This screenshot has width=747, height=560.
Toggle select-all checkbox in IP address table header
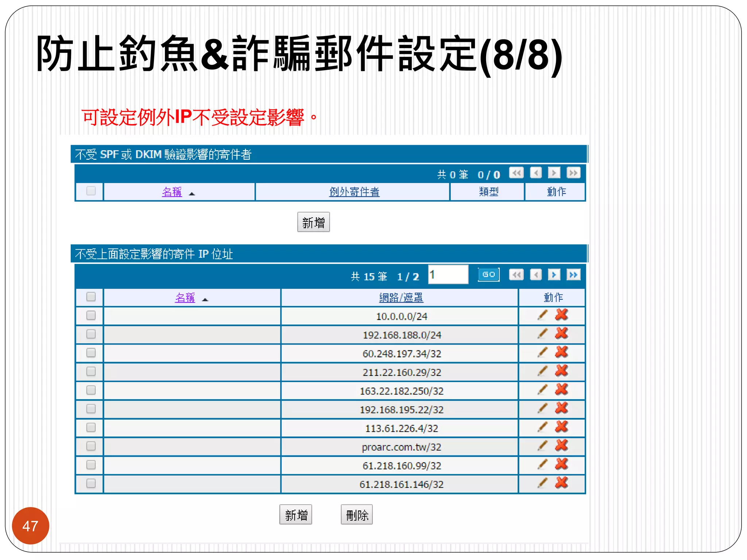[x=91, y=296]
